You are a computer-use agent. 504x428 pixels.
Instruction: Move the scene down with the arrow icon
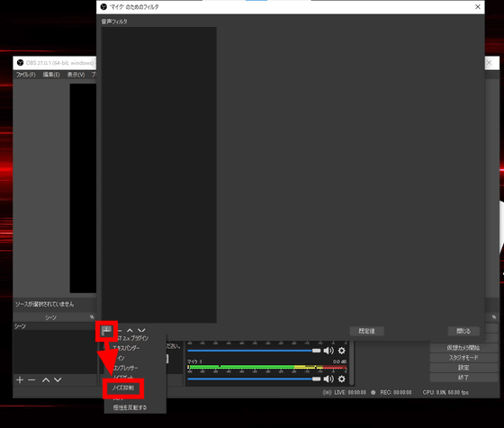click(58, 379)
